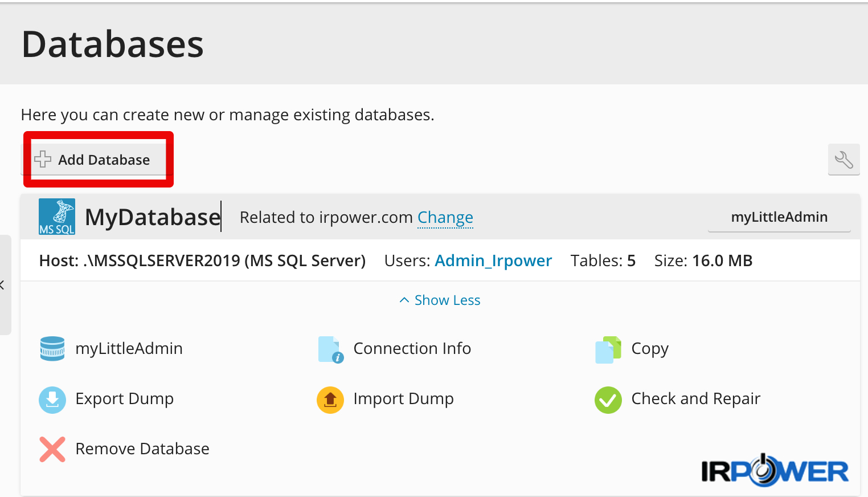
Task: Click the myLittleAdmin database icon
Action: point(52,348)
